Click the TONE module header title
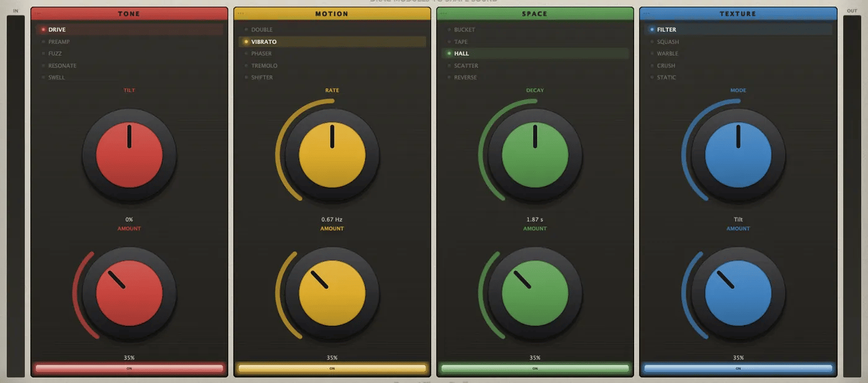The width and height of the screenshot is (868, 383). coord(129,14)
